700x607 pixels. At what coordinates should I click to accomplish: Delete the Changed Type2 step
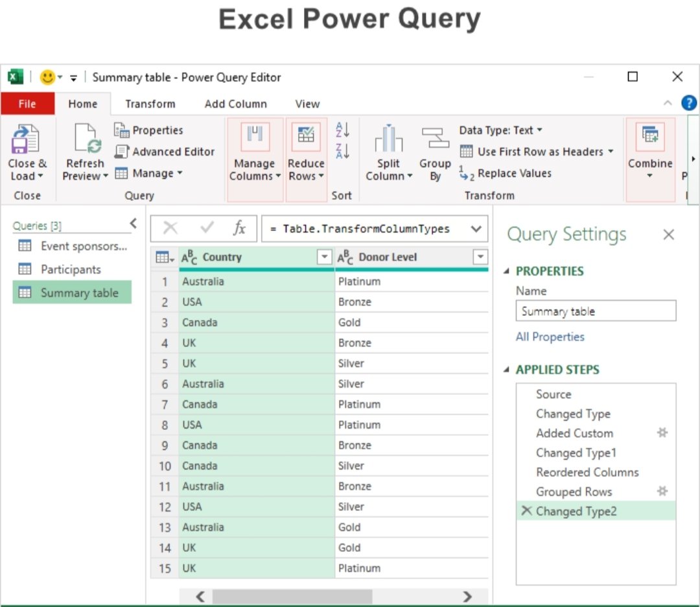click(526, 510)
